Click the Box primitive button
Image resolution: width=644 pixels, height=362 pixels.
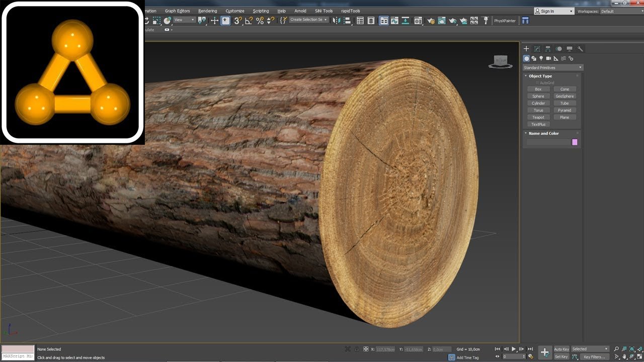click(x=538, y=89)
